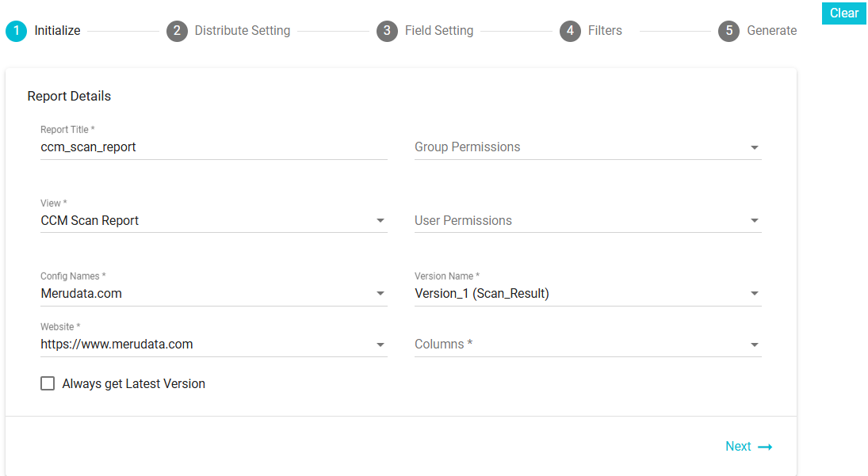Viewport: 868px width, 476px height.
Task: Click the step 5 number circle
Action: [x=728, y=31]
